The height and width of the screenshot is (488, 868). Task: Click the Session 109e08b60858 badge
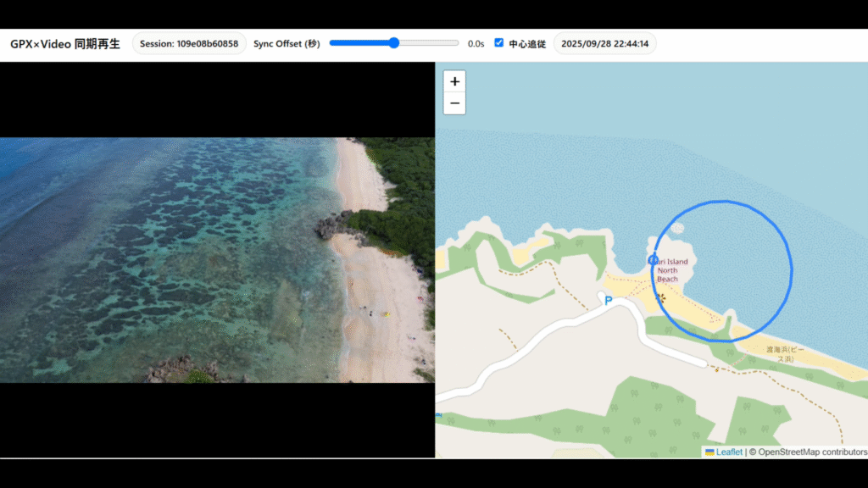click(x=189, y=43)
